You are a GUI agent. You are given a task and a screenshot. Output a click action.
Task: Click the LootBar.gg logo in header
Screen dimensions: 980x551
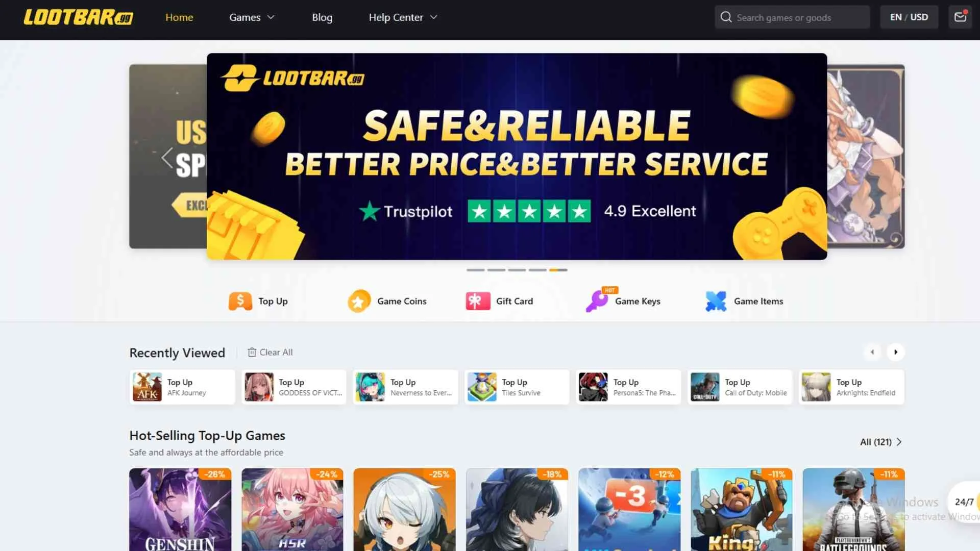pyautogui.click(x=78, y=17)
